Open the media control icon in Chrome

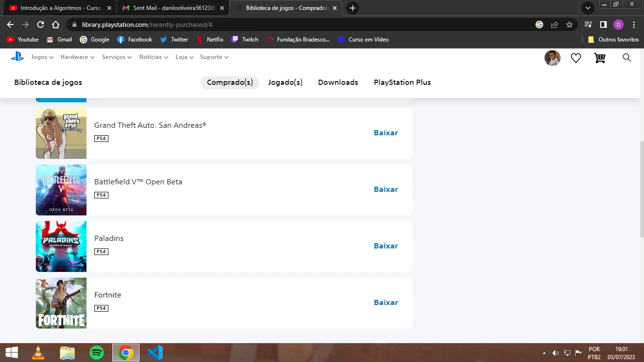coord(588,25)
